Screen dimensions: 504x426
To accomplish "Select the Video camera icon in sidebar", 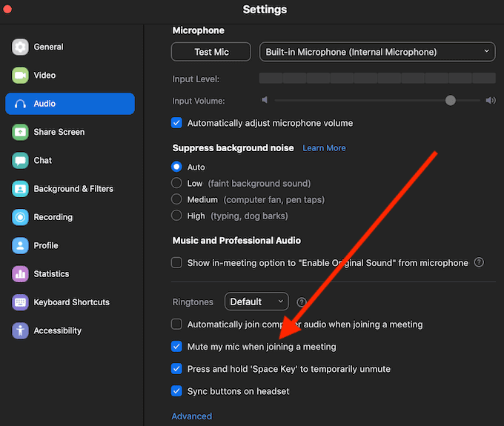I will [20, 76].
